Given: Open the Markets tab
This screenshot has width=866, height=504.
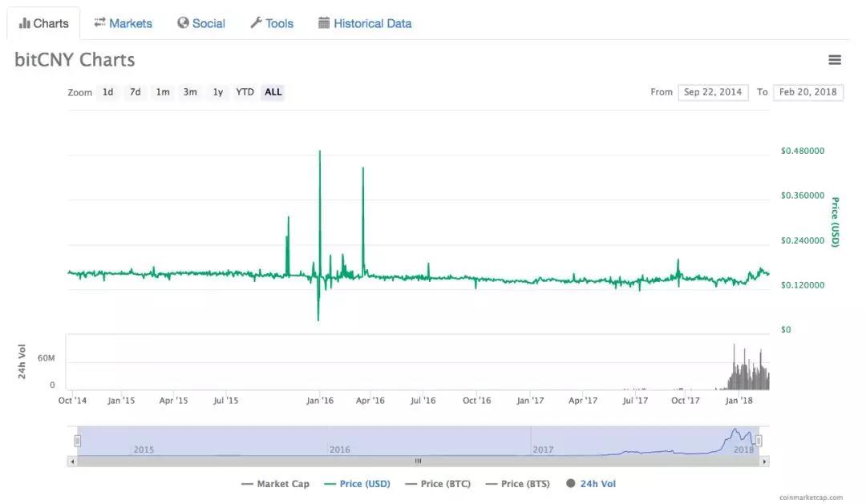Looking at the screenshot, I should (x=123, y=23).
